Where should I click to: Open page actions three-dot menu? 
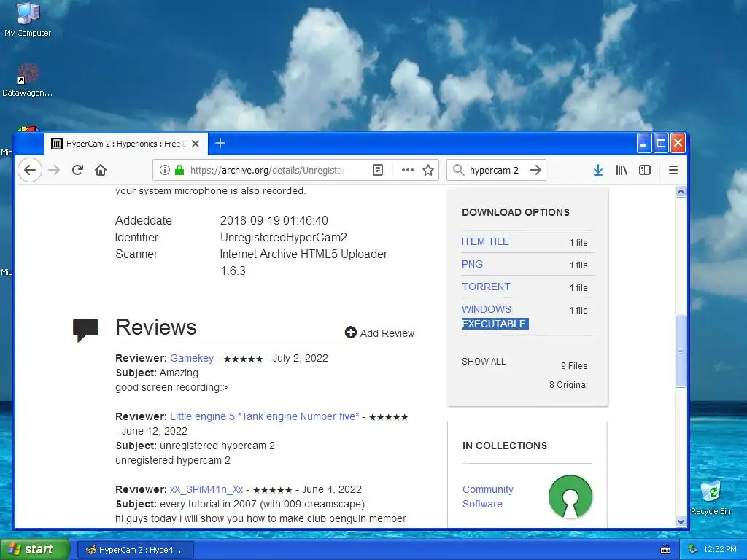(x=407, y=170)
